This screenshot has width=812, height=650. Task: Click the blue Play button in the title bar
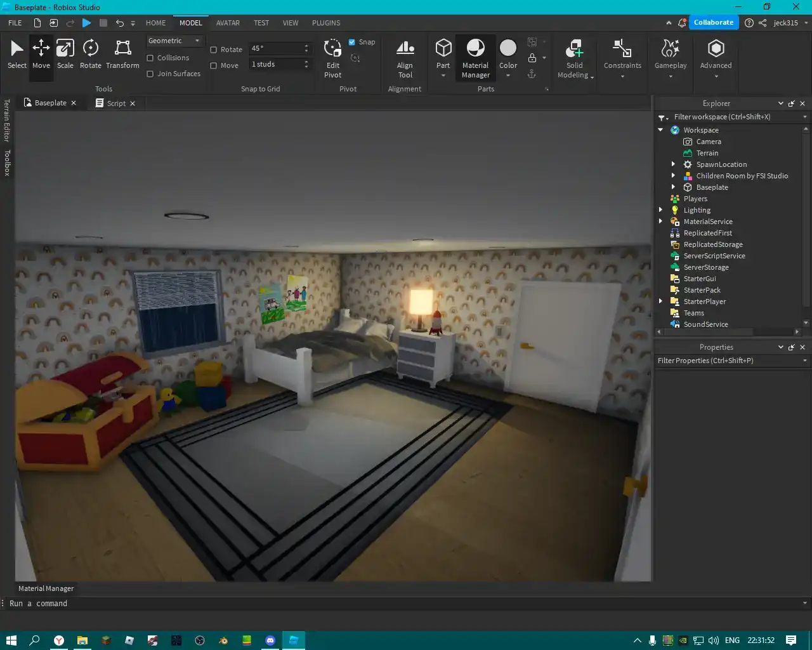87,23
